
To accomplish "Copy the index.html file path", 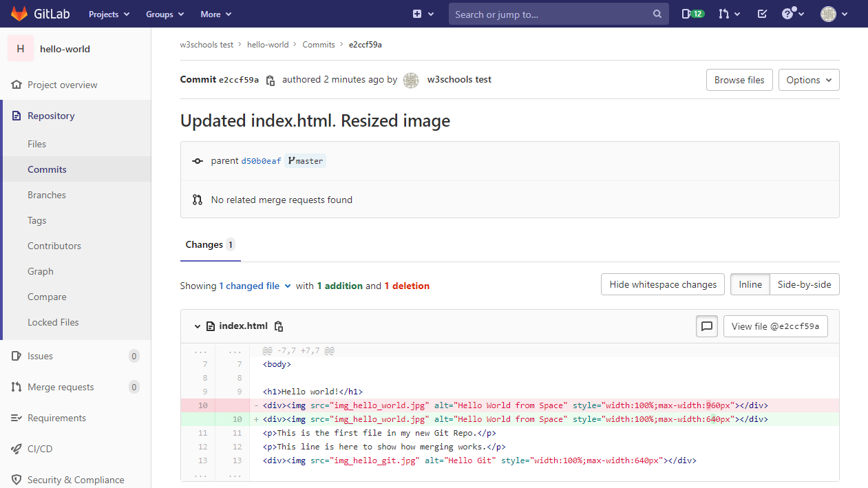I will [279, 326].
